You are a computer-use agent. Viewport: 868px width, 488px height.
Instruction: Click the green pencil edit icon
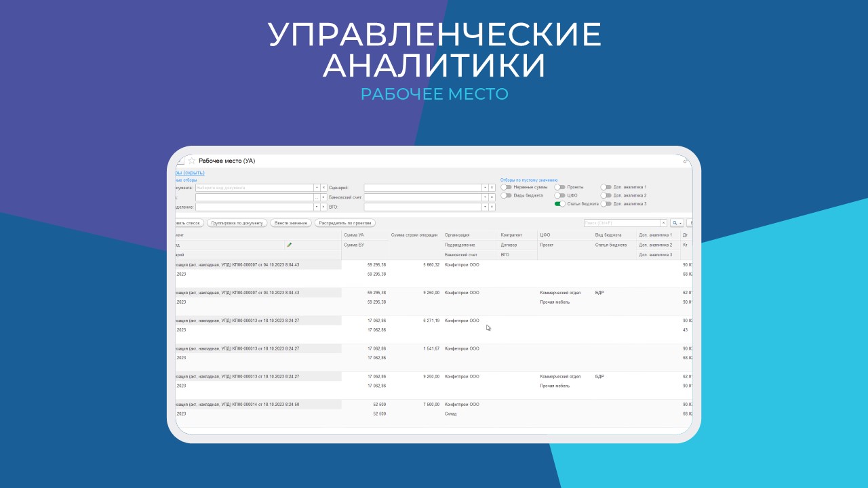click(290, 245)
